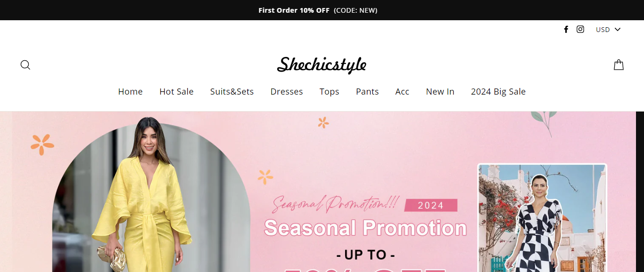Open the 2024 Big Sale link
Screen dimensions: 644x272
(x=498, y=92)
